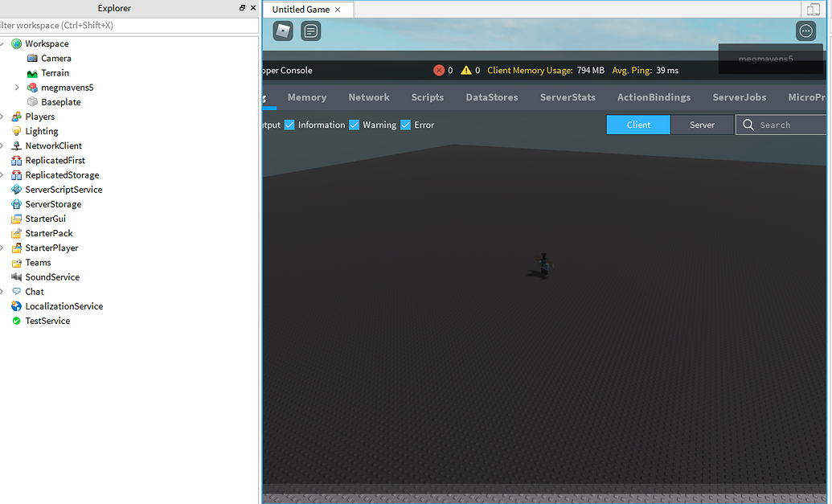Click the Lighting bulb icon
832x504 pixels.
pyautogui.click(x=16, y=131)
